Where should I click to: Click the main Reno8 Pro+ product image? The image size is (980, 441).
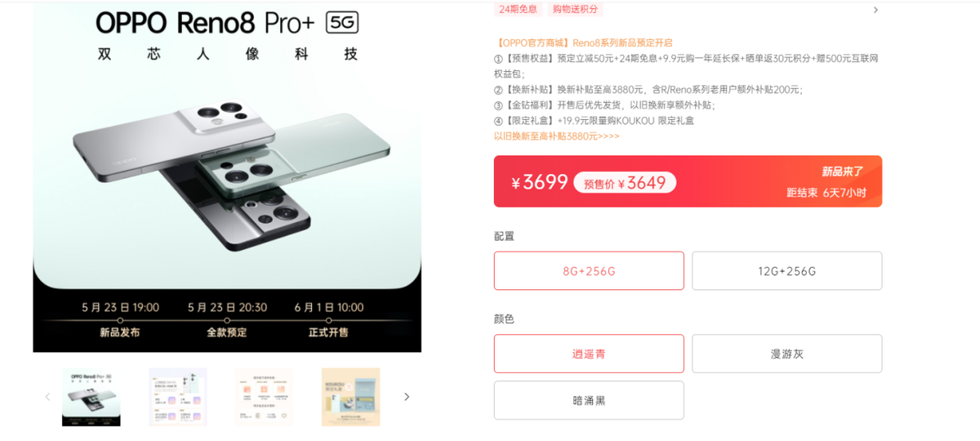[x=227, y=177]
